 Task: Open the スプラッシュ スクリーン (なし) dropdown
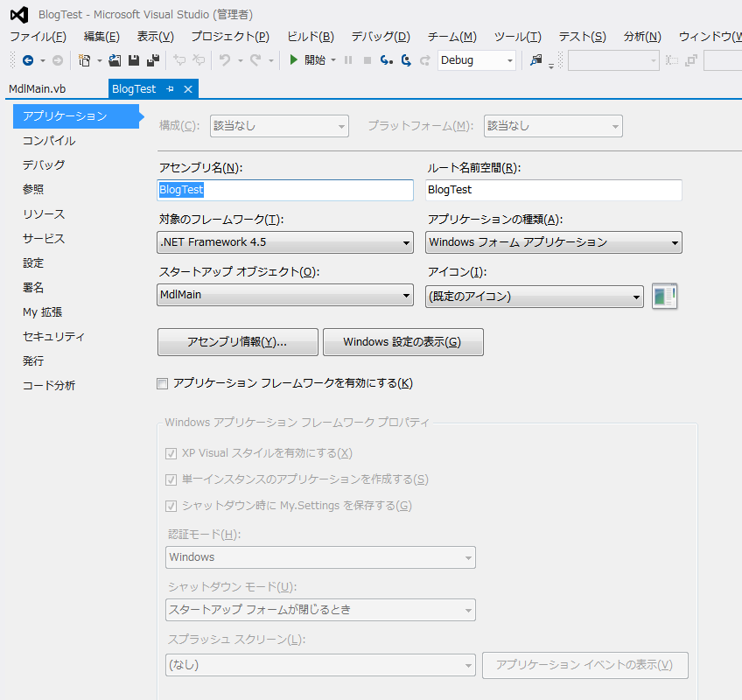320,665
